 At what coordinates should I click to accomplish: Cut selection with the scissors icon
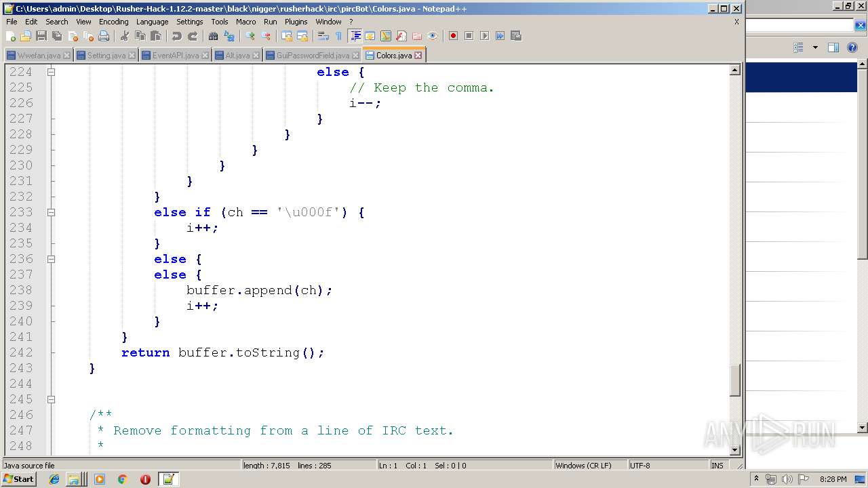pyautogui.click(x=125, y=36)
